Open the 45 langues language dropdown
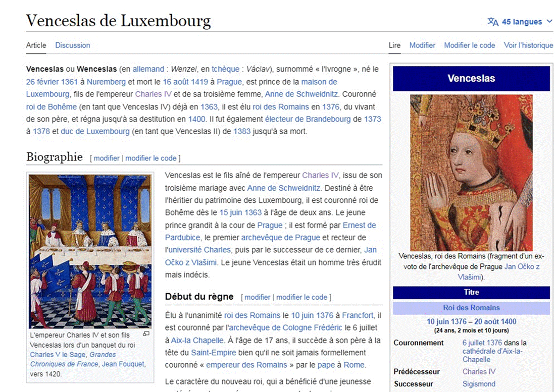The width and height of the screenshot is (555, 392). point(520,22)
